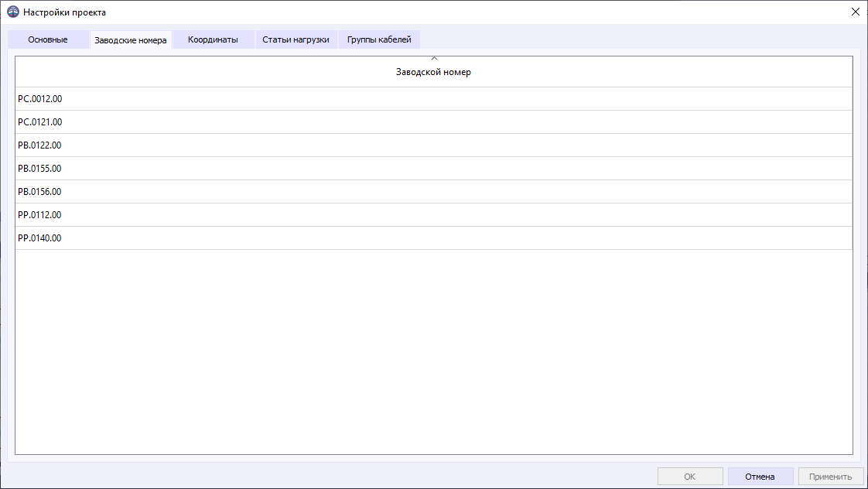868x489 pixels.
Task: Open the Группы кабелей tab
Action: pyautogui.click(x=379, y=39)
